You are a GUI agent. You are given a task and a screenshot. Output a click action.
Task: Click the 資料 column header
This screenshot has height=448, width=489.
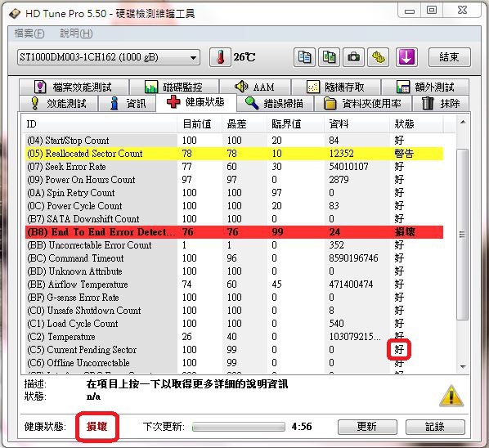click(x=357, y=124)
